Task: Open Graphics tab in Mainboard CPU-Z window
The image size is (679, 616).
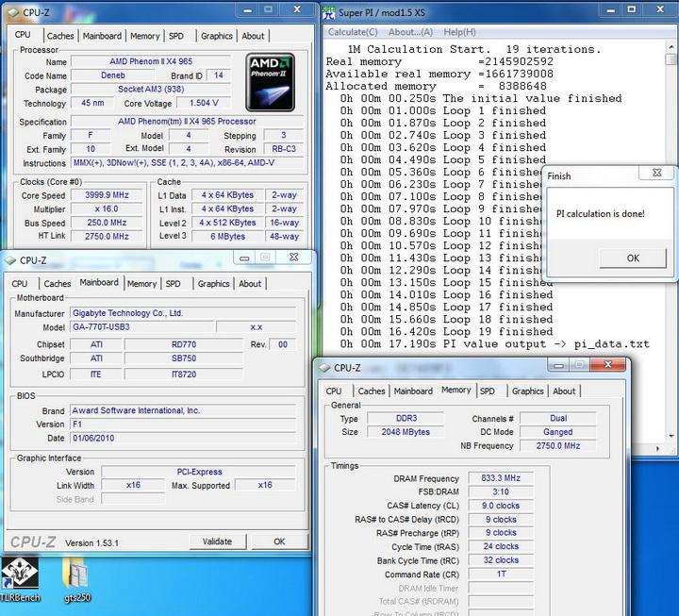Action: pos(213,284)
